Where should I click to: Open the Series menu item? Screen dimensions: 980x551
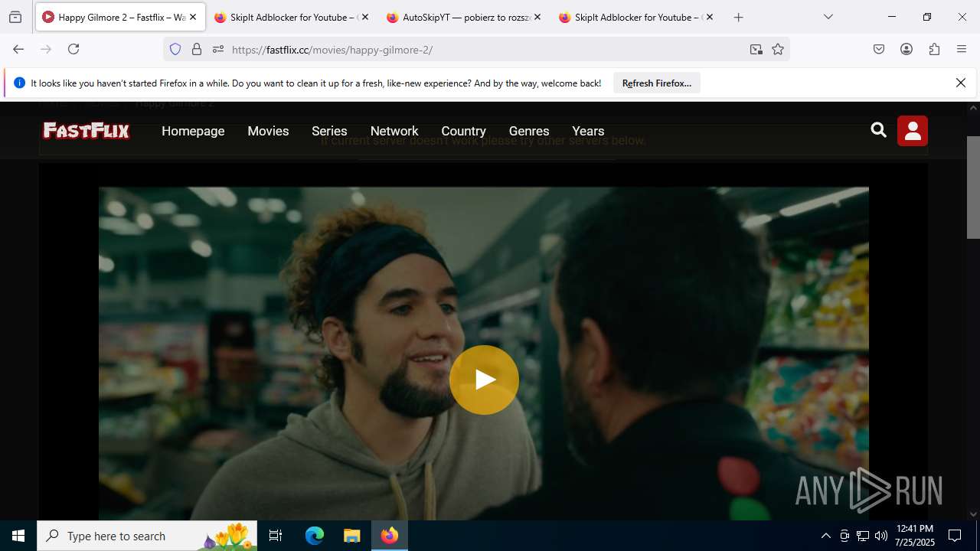329,131
